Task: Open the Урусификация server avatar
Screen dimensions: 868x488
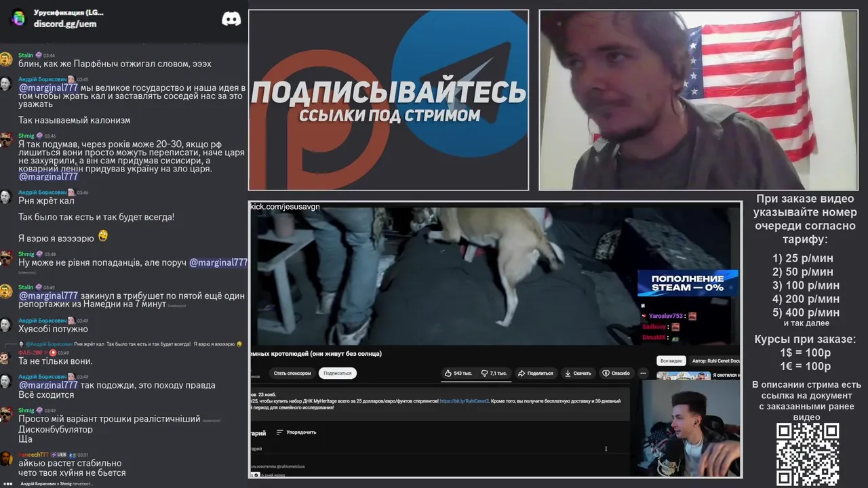Action: 18,18
